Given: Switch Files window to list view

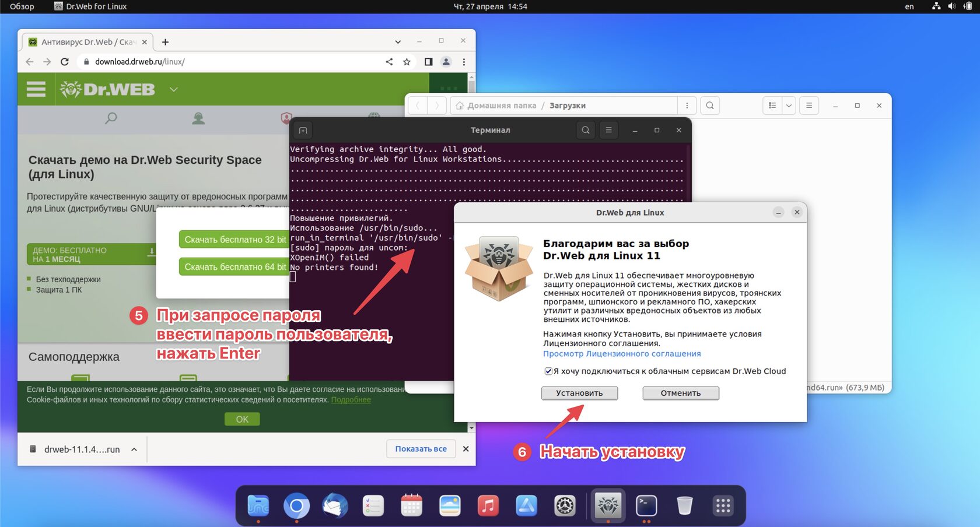Looking at the screenshot, I should 772,106.
